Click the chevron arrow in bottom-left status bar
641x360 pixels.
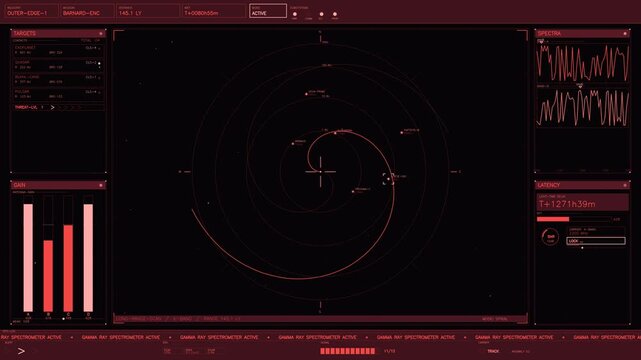21,351
